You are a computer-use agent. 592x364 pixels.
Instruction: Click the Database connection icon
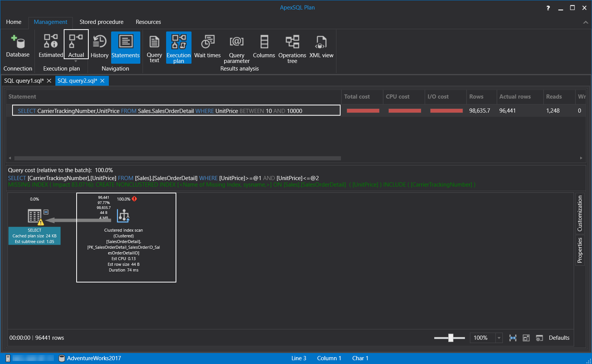pos(17,46)
